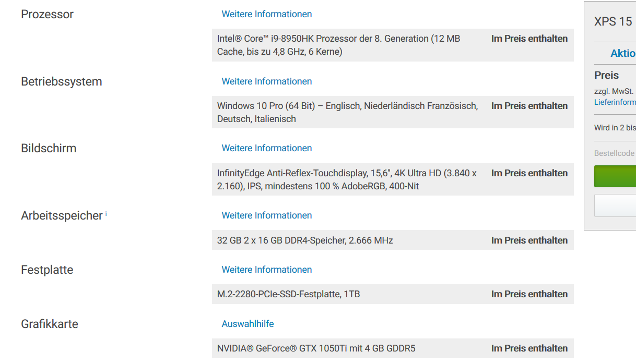Screen dimensions: 636x364
Task: Open Weitere Informationen link for Betriebssystem
Action: (266, 81)
